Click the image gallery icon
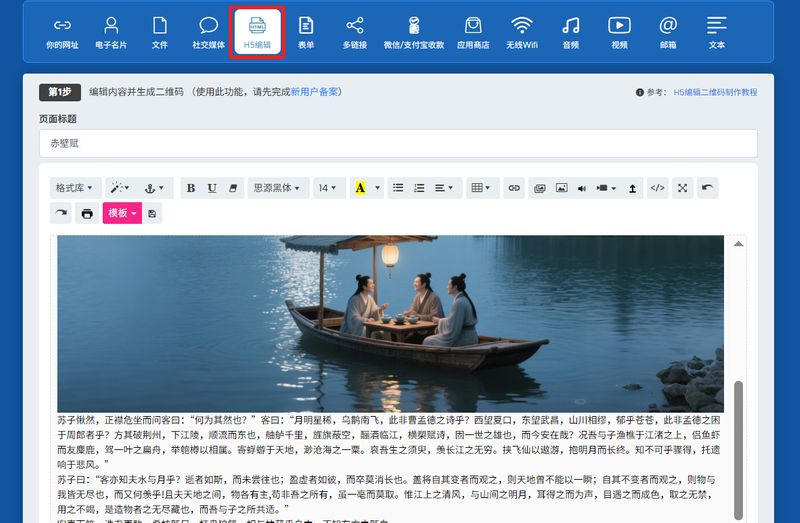Image resolution: width=800 pixels, height=523 pixels. coord(539,188)
